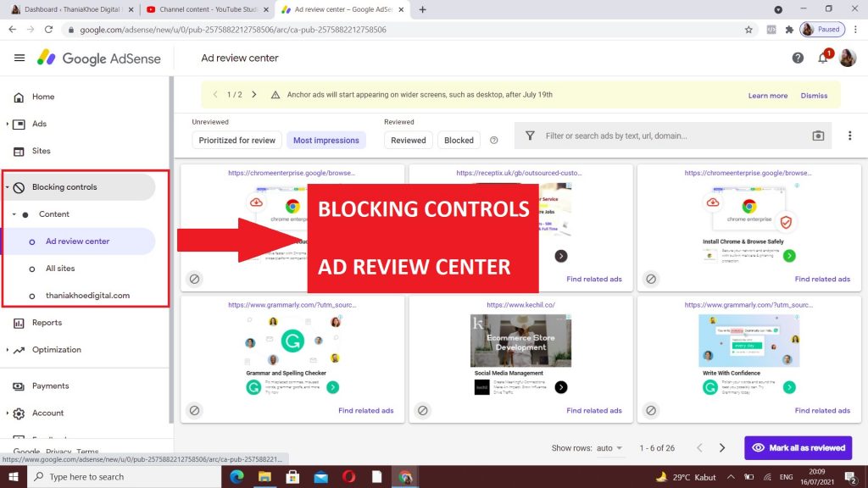
Task: Expand the Optimization sidebar section
Action: [8, 350]
